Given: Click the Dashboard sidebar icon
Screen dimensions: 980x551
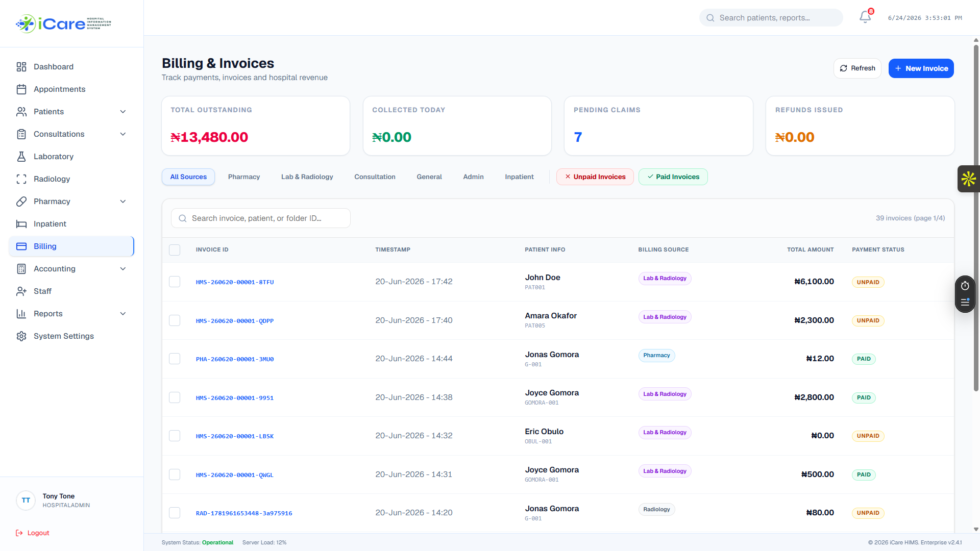Looking at the screenshot, I should click(21, 67).
